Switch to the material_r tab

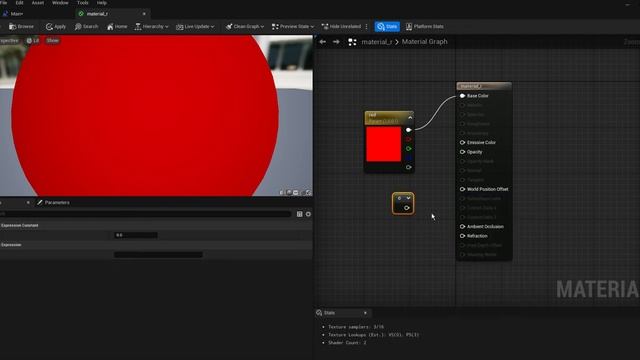97,14
